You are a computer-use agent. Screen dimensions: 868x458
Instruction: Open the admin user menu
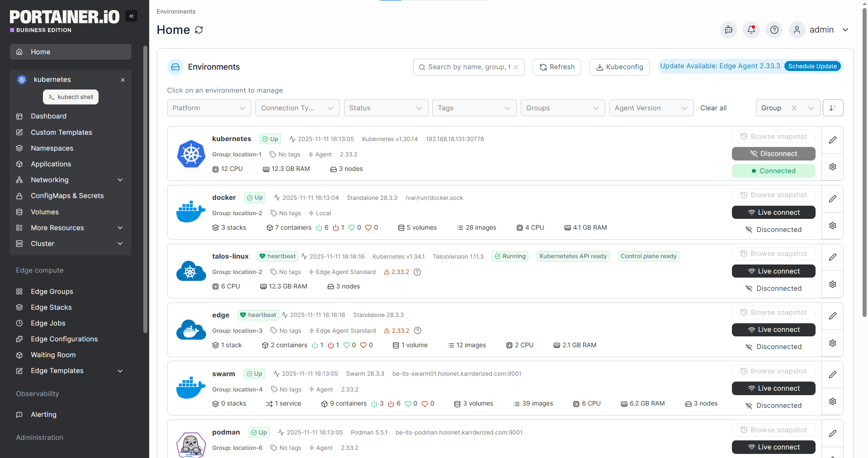pos(819,30)
